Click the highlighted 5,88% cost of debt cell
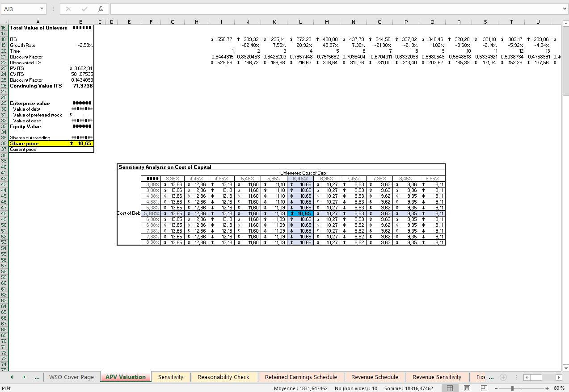Screen dimensions: 569x392 click(x=151, y=213)
